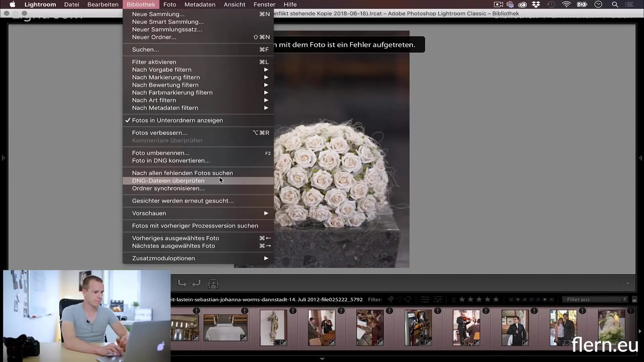Click the return arrow icon in toolbar
The image size is (644, 362).
click(x=196, y=284)
